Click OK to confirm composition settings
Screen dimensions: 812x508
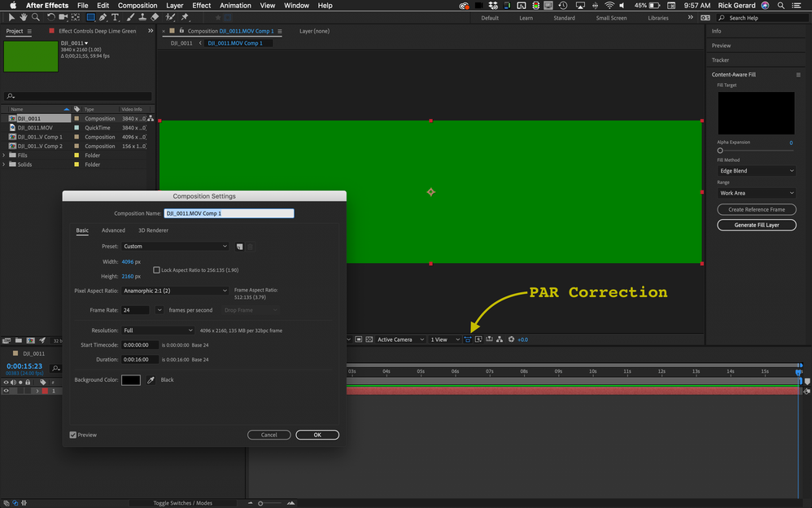[x=317, y=435]
